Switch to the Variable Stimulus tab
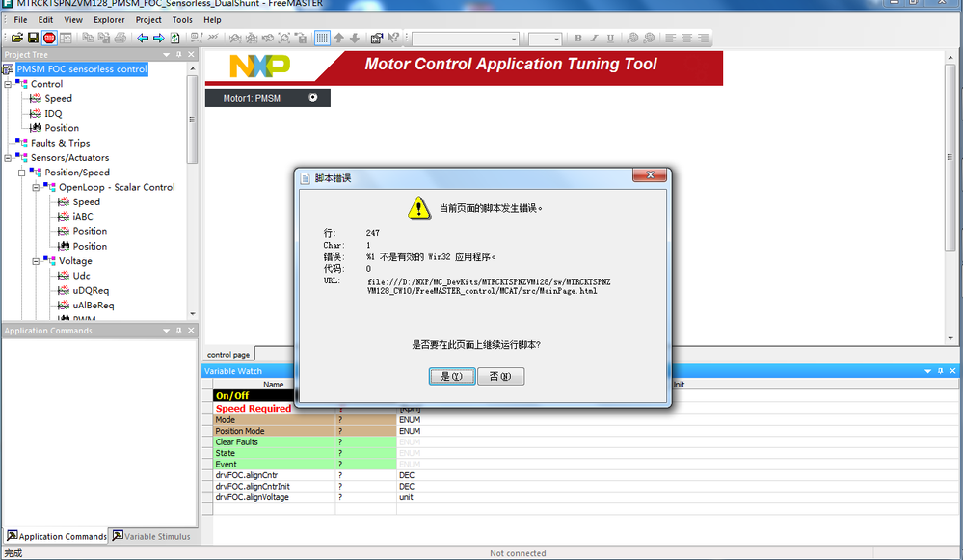 (x=151, y=536)
